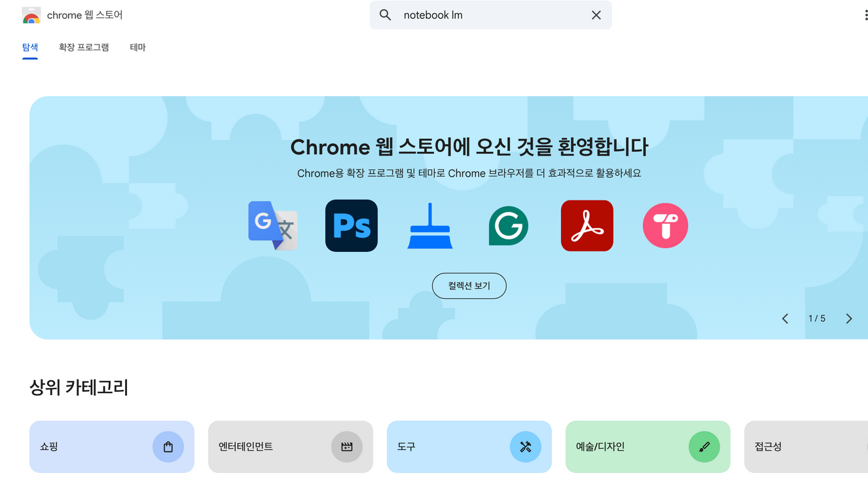Open the 쇼핑 category card

[x=112, y=447]
